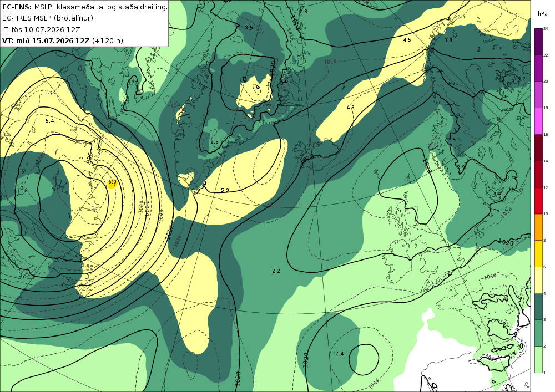
Task: Click the yellow 6-8 hPa legend swatch
Action: (x=538, y=253)
